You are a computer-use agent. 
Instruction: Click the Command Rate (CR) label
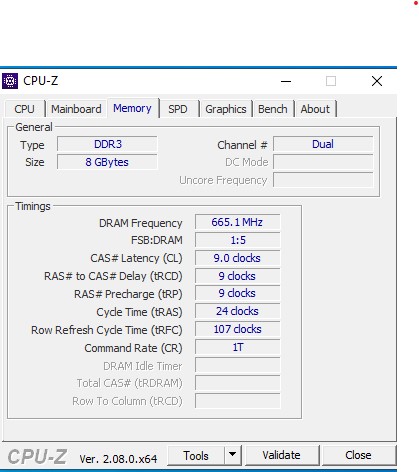[133, 348]
